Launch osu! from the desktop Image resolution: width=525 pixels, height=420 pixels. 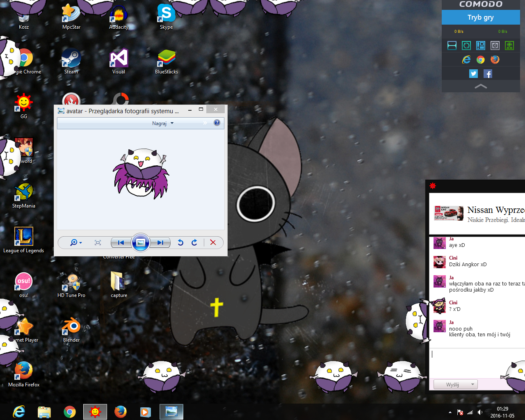(24, 284)
